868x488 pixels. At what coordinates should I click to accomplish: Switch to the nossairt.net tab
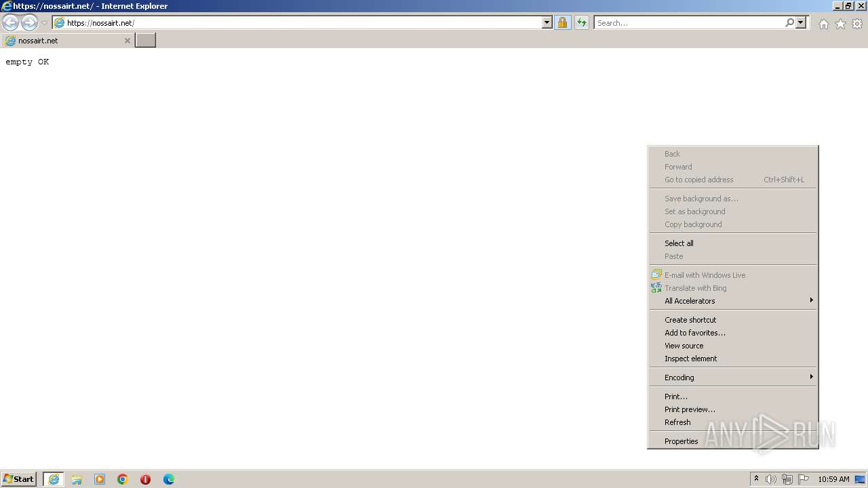coord(66,41)
